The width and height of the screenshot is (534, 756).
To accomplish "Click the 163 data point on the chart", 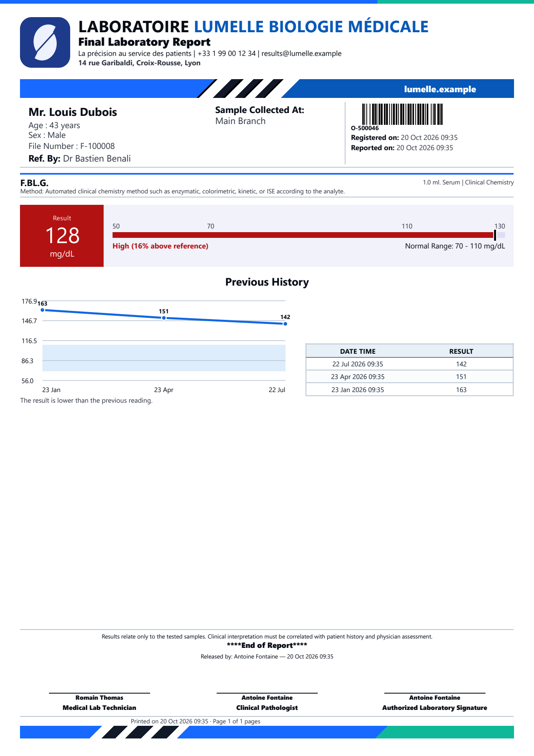I will 42,310.
